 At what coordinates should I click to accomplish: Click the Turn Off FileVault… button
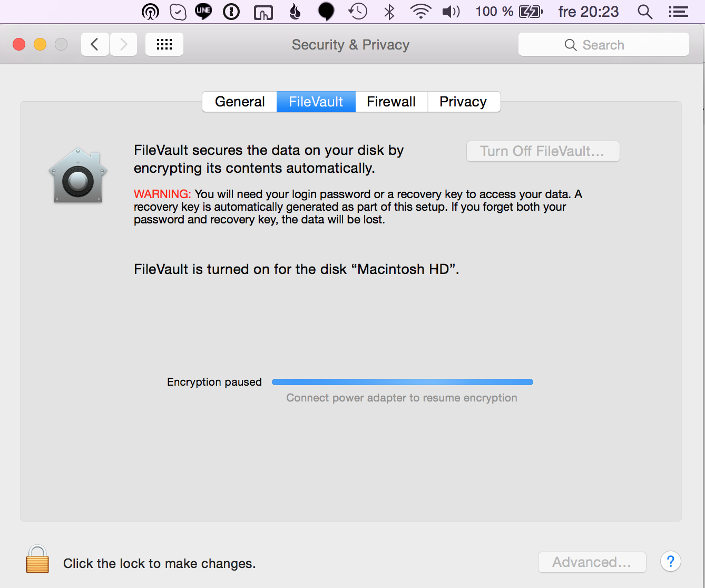[543, 151]
